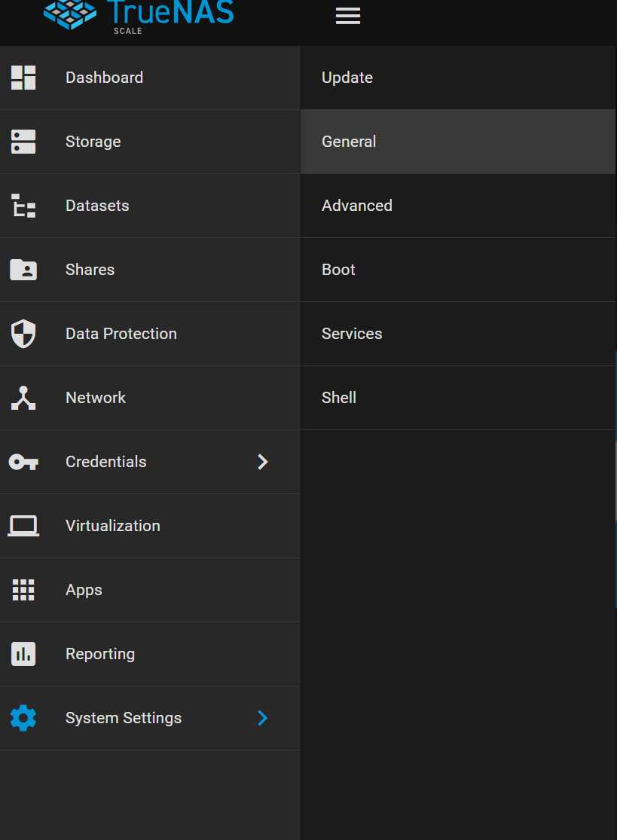The width and height of the screenshot is (617, 840).
Task: Collapse System Settings submenu via its chevron
Action: (262, 718)
